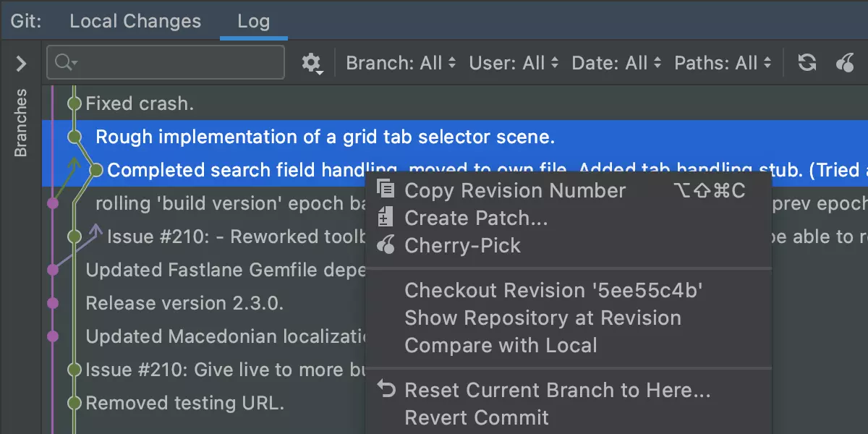Click the Cherry-Pick toolbar icon
Image resolution: width=868 pixels, height=434 pixels.
click(x=845, y=63)
